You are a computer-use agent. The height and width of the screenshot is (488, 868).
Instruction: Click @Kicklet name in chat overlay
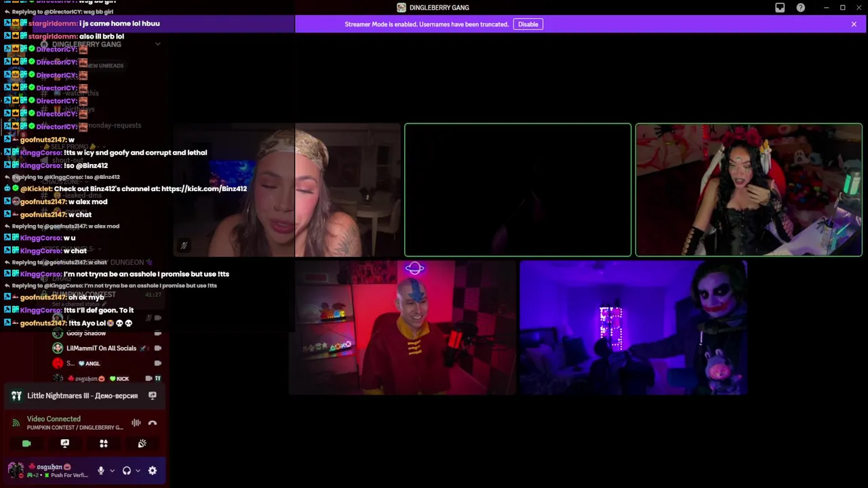[x=34, y=188]
